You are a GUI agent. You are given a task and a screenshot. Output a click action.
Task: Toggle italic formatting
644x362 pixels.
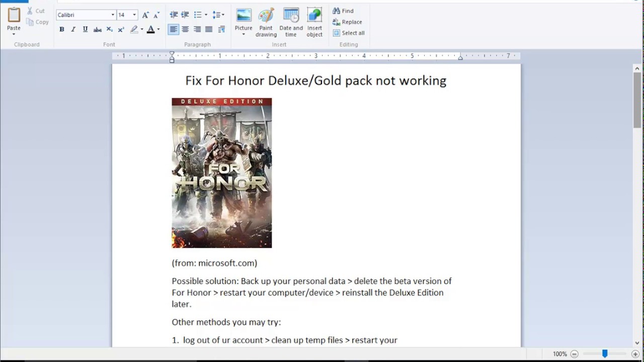point(73,30)
